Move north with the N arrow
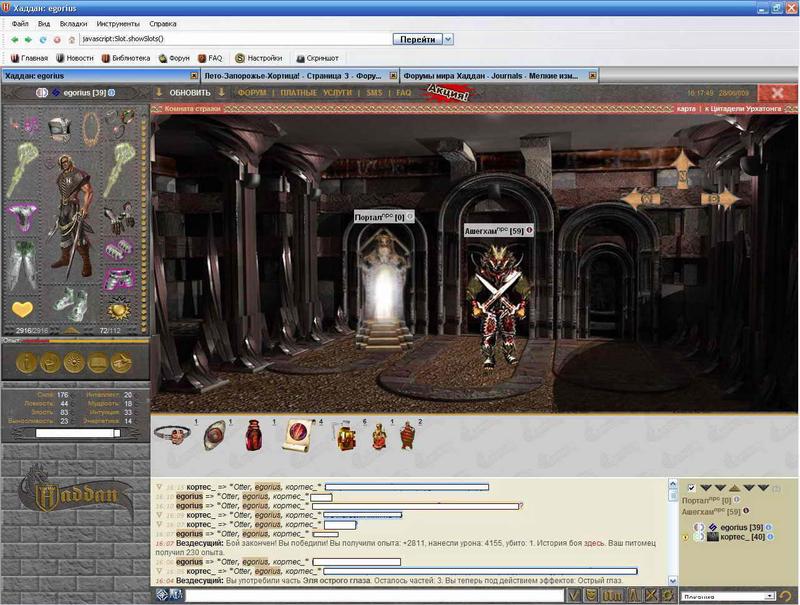Image resolution: width=800 pixels, height=605 pixels. coord(683,170)
